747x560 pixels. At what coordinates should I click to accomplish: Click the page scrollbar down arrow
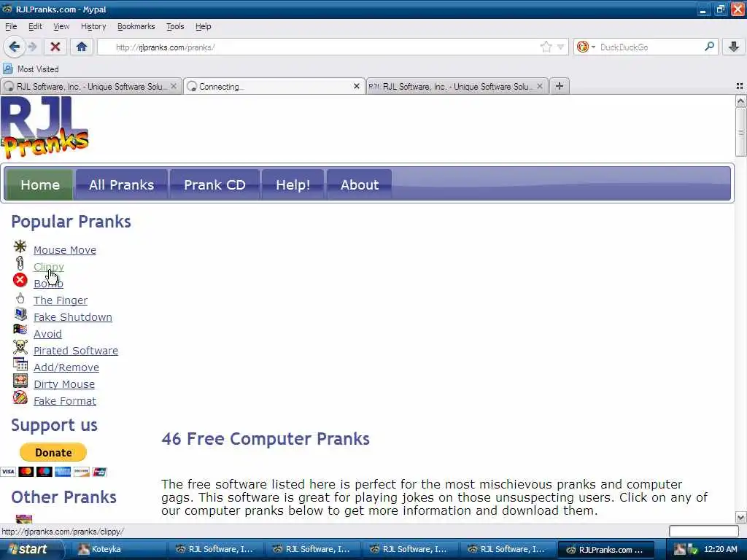pos(740,518)
